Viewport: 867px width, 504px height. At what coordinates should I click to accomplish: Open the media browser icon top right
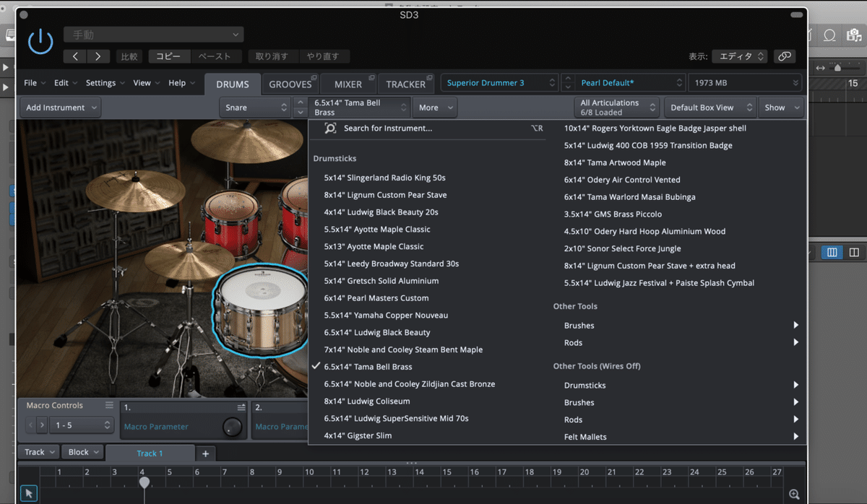pos(853,34)
